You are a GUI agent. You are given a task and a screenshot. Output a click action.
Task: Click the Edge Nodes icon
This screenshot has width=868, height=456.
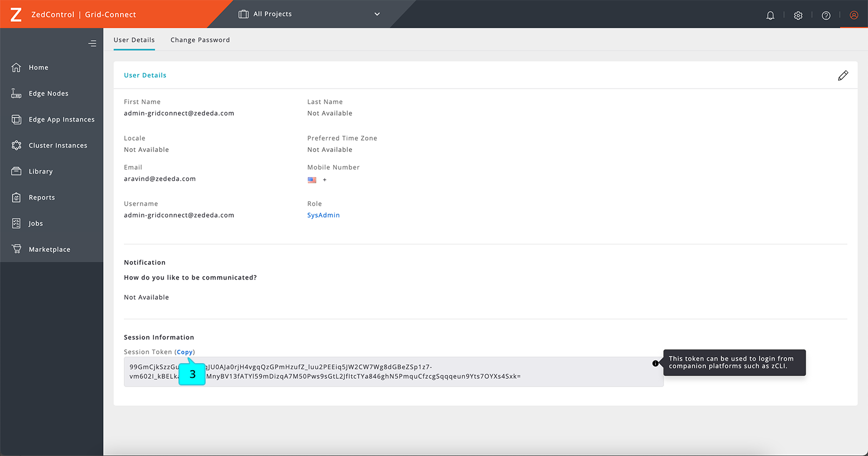click(x=16, y=93)
